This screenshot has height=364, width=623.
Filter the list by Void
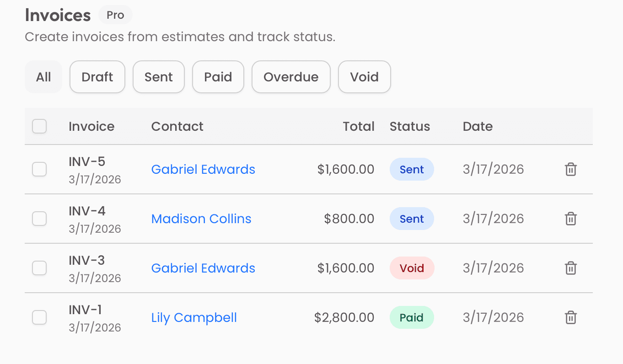(364, 77)
